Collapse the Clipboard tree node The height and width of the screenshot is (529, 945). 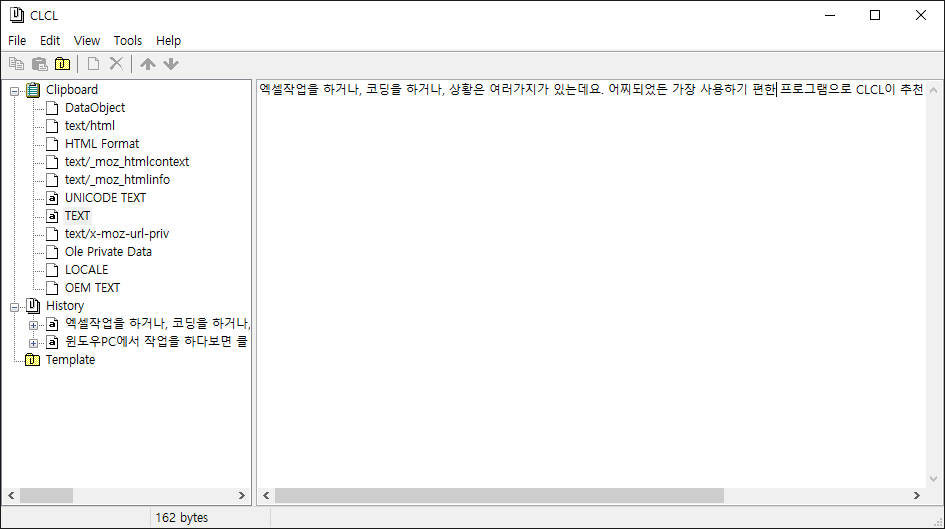(14, 92)
